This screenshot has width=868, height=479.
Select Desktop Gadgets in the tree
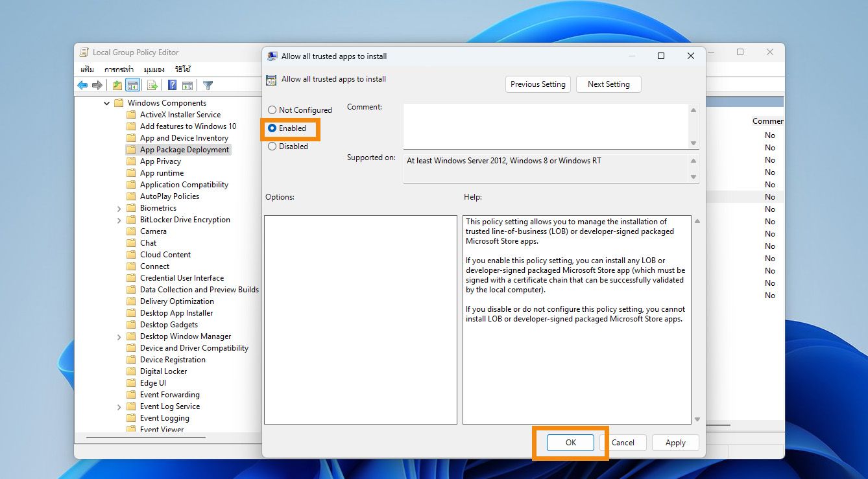[x=169, y=325]
